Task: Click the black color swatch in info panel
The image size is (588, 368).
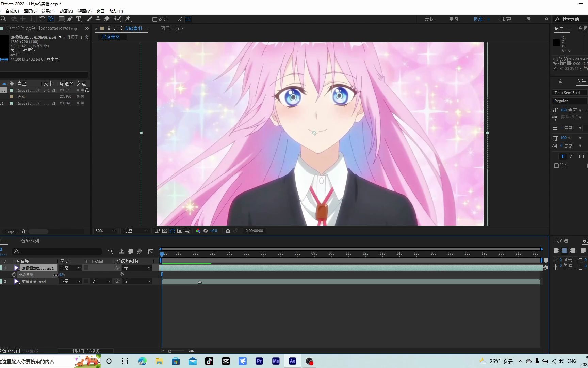Action: coord(556,43)
